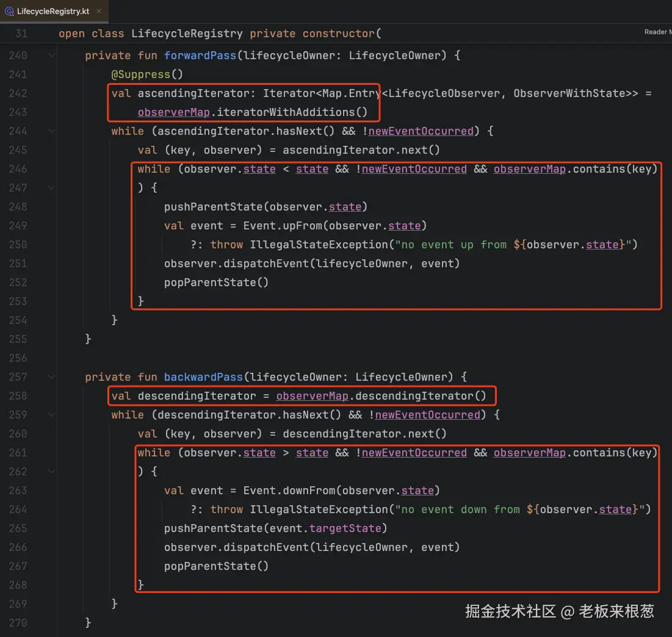Jump to sticky line 31 class LifecycleRegistry header
This screenshot has height=637, width=672.
pyautogui.click(x=220, y=34)
